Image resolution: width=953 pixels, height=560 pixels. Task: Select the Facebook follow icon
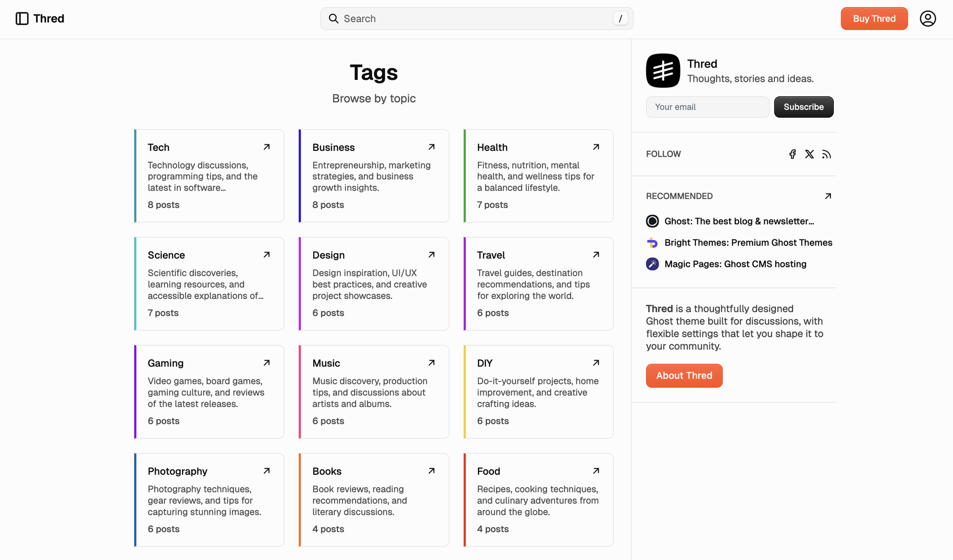tap(792, 154)
